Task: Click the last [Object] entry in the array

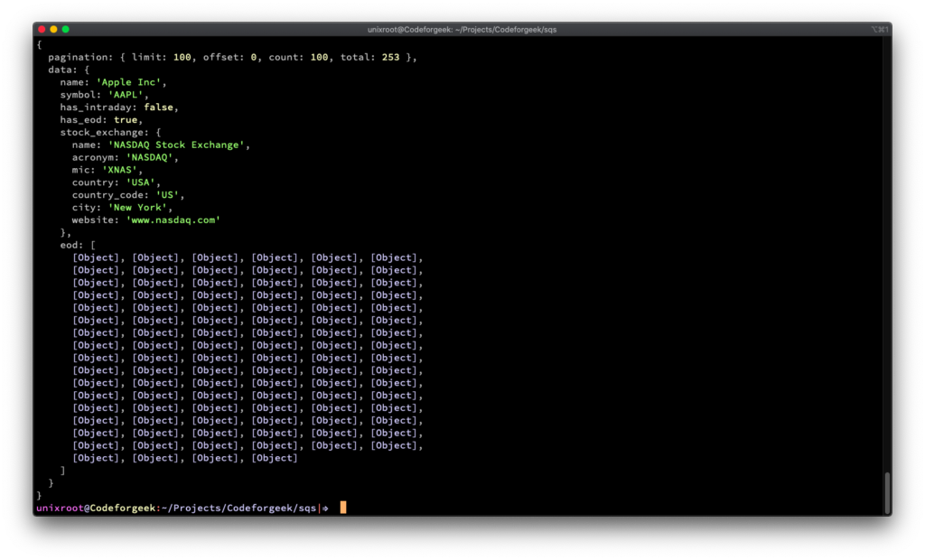Action: (276, 458)
